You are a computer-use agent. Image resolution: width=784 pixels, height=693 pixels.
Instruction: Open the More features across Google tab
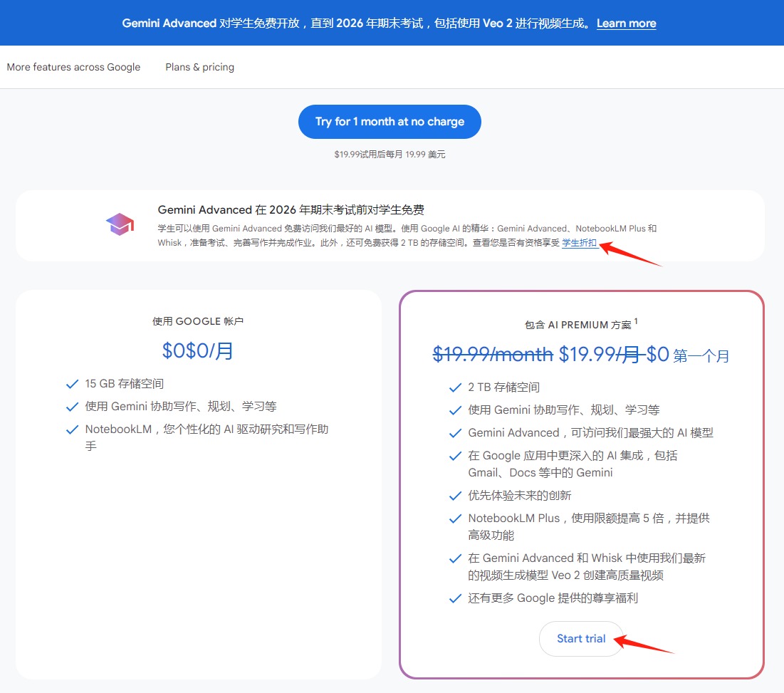point(73,67)
